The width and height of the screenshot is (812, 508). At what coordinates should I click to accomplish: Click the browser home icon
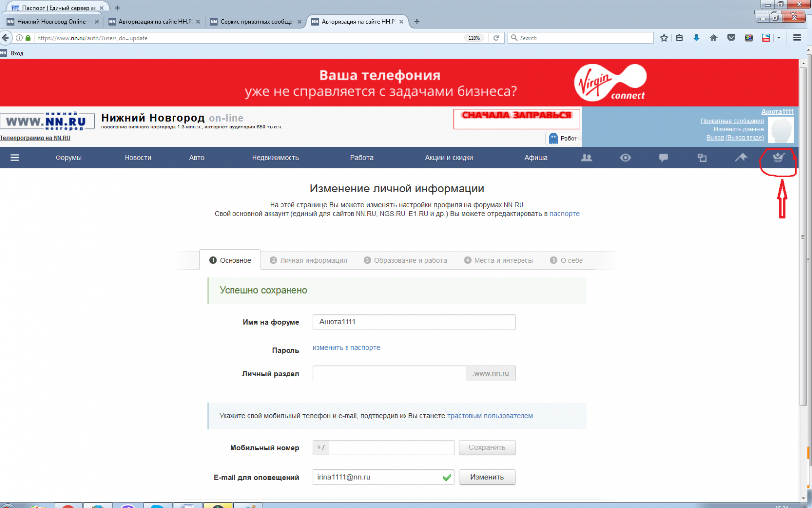tap(713, 38)
